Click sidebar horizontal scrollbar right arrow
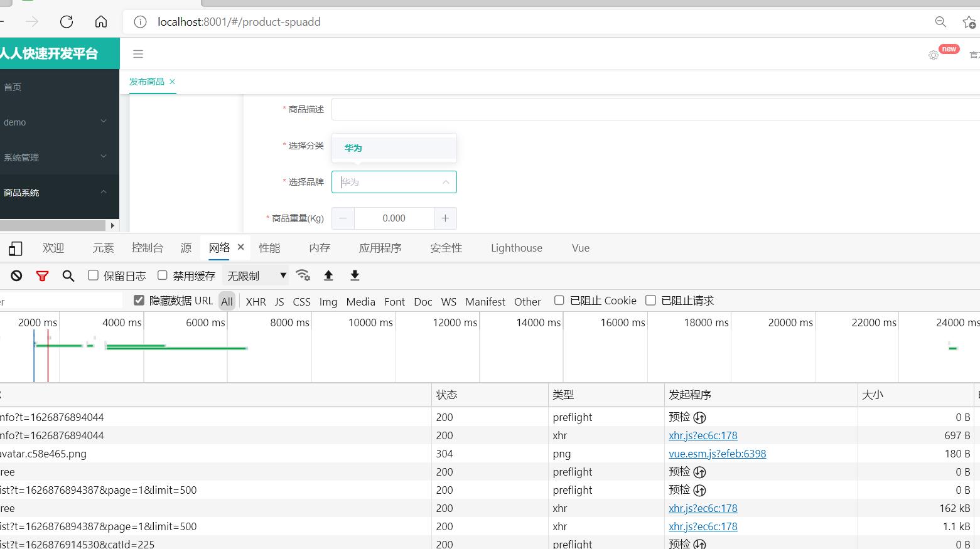980x549 pixels. click(x=112, y=225)
